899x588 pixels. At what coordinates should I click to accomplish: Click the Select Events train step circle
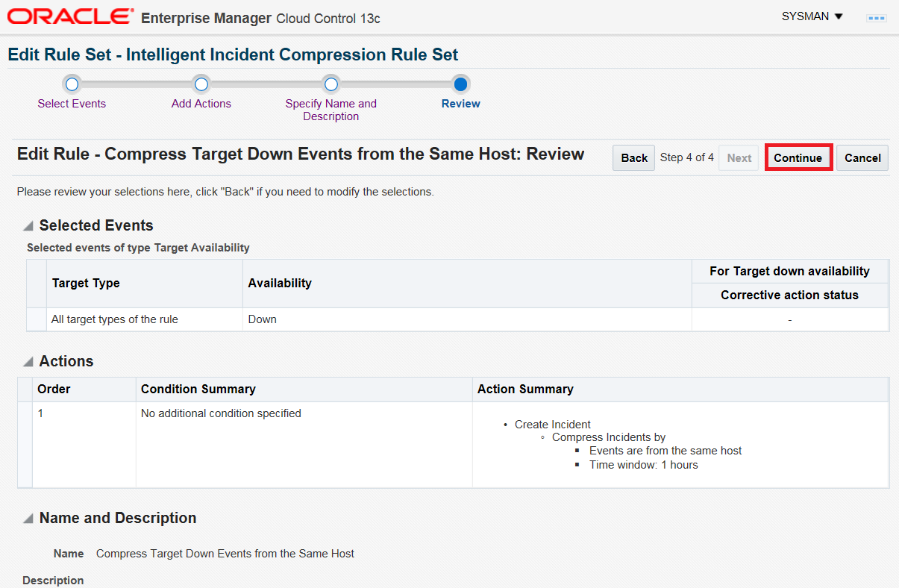[72, 84]
